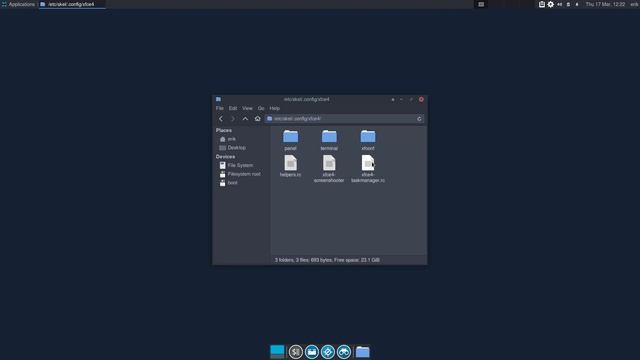Launch web browser from the dock

328,352
